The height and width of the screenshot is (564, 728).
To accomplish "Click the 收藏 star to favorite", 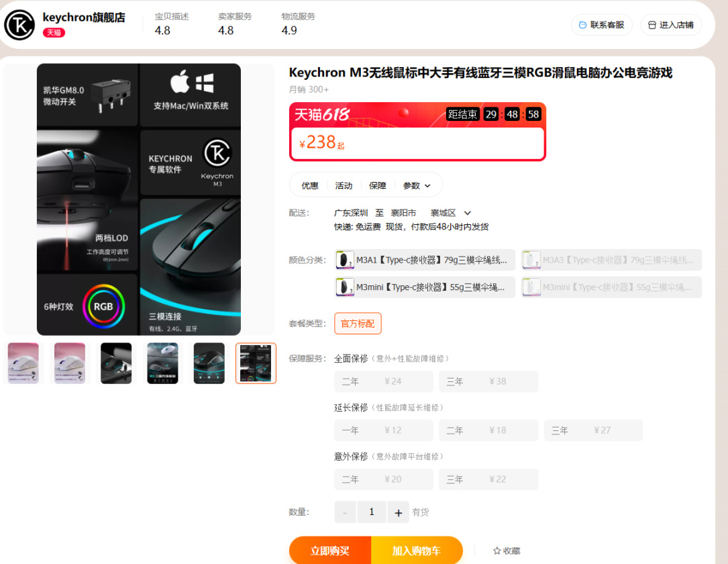I will [x=506, y=551].
